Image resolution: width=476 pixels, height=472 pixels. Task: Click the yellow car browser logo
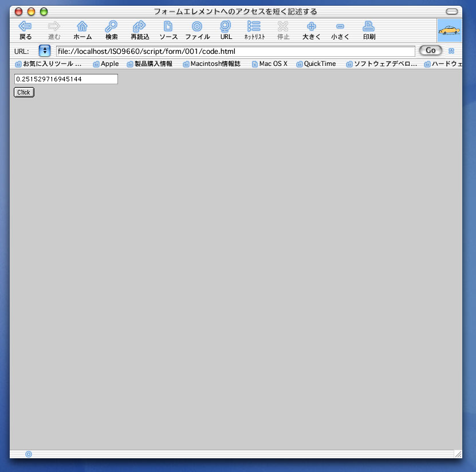449,30
